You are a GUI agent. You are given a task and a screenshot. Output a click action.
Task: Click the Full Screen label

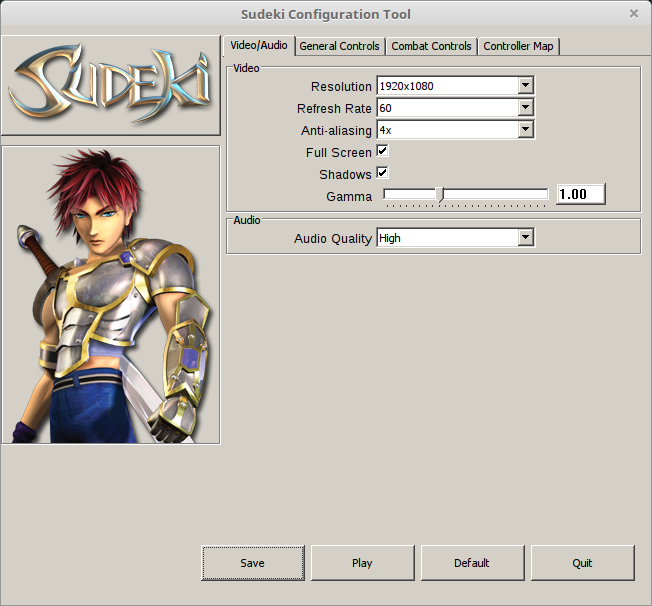point(338,153)
